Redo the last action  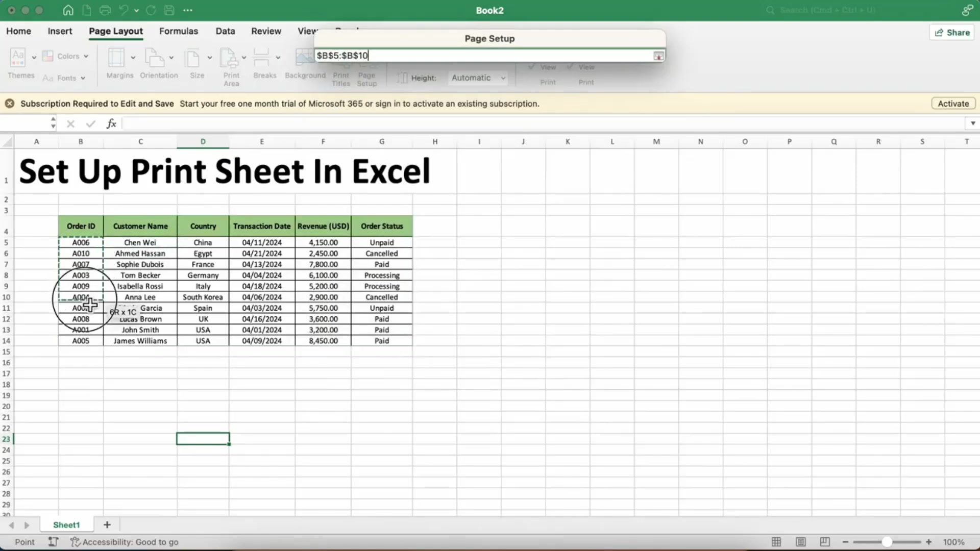(x=151, y=10)
